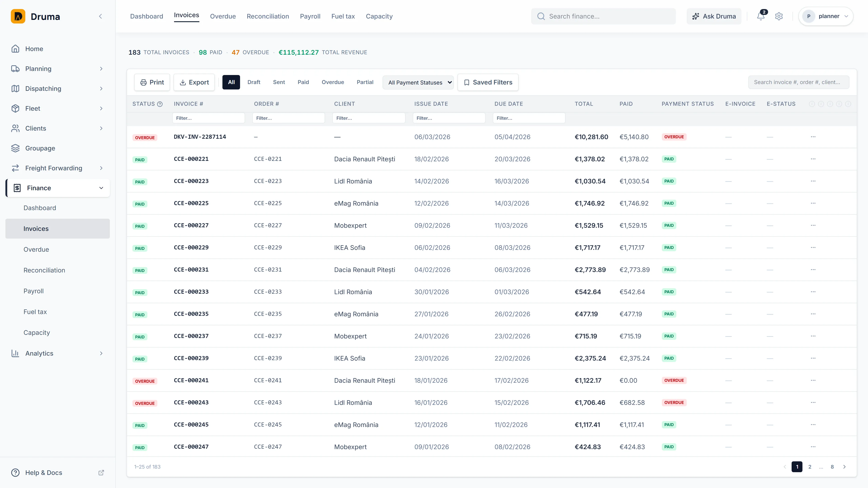868x488 pixels.
Task: Open settings gear icon
Action: [x=779, y=16]
